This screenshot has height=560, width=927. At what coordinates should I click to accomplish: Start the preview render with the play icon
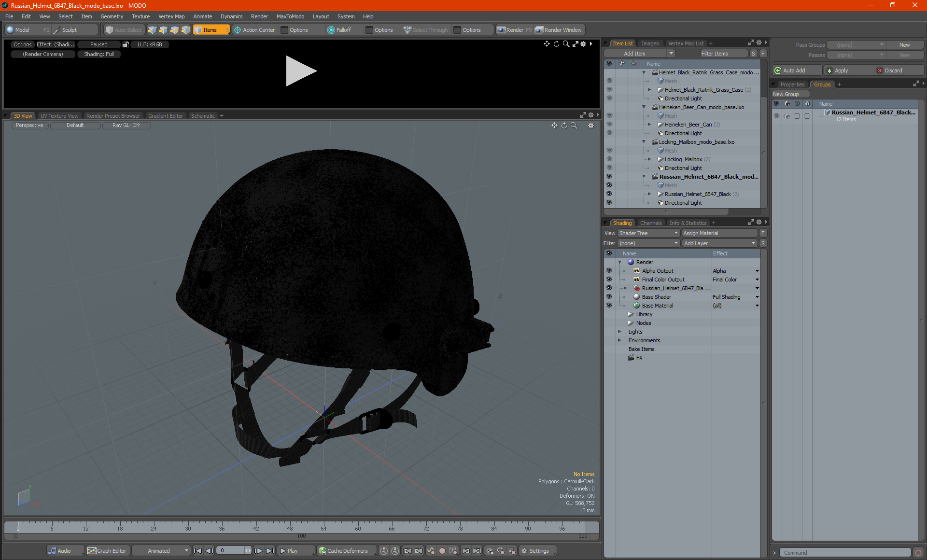(x=301, y=71)
